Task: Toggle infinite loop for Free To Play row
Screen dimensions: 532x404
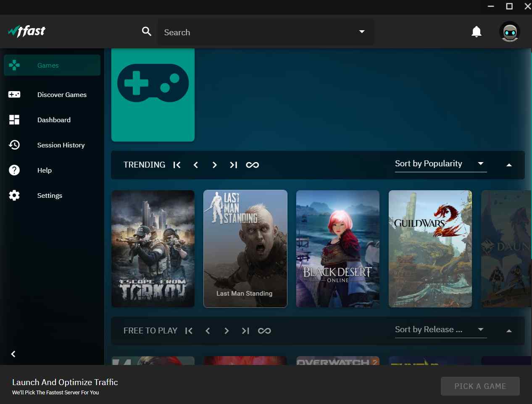Action: [x=264, y=331]
